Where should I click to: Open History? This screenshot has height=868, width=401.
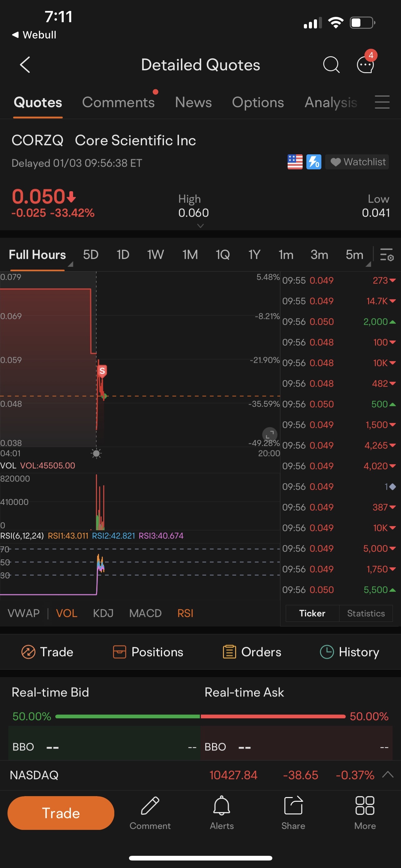click(349, 652)
